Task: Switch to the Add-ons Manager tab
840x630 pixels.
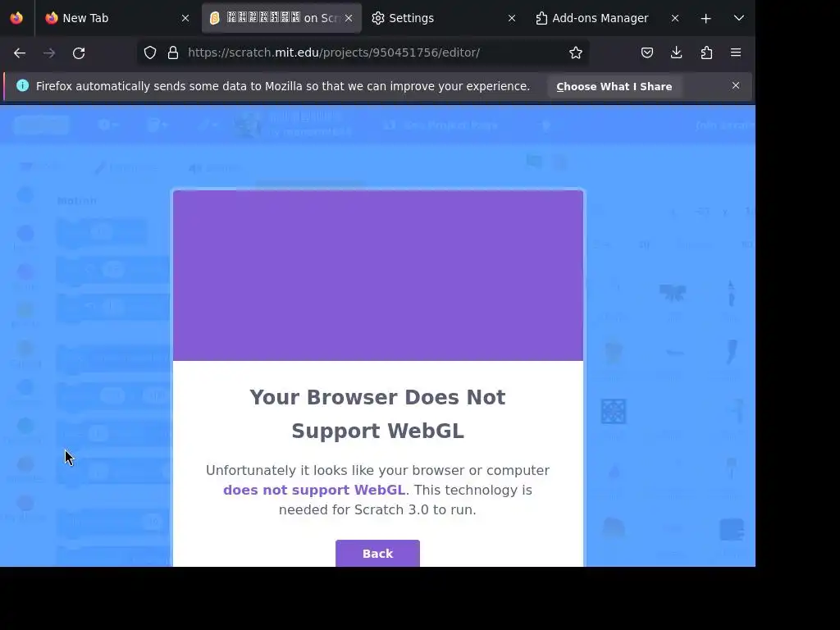Action: (x=607, y=18)
